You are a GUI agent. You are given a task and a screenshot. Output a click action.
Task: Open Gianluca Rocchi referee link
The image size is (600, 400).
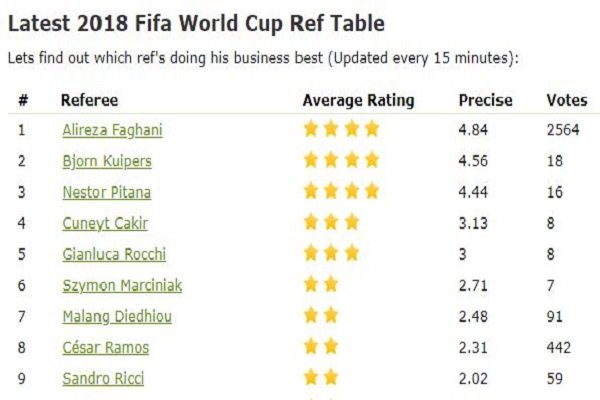114,255
